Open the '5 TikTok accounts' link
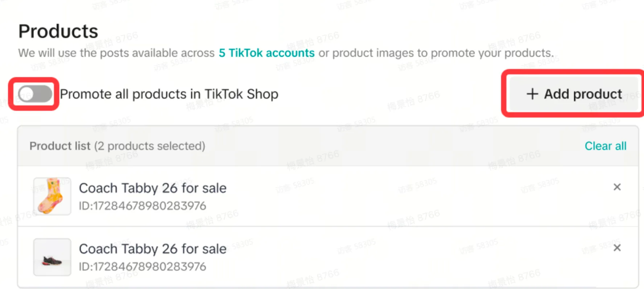The height and width of the screenshot is (289, 644). click(266, 53)
